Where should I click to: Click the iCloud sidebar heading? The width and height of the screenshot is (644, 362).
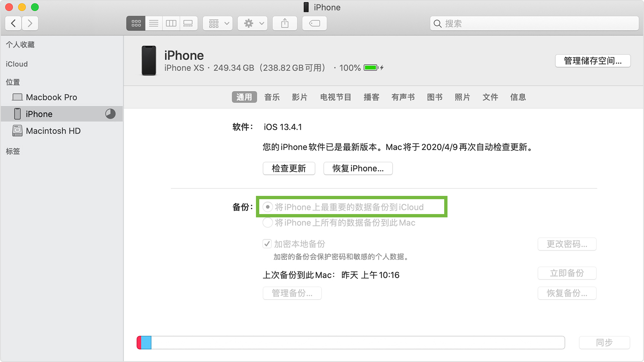(17, 64)
